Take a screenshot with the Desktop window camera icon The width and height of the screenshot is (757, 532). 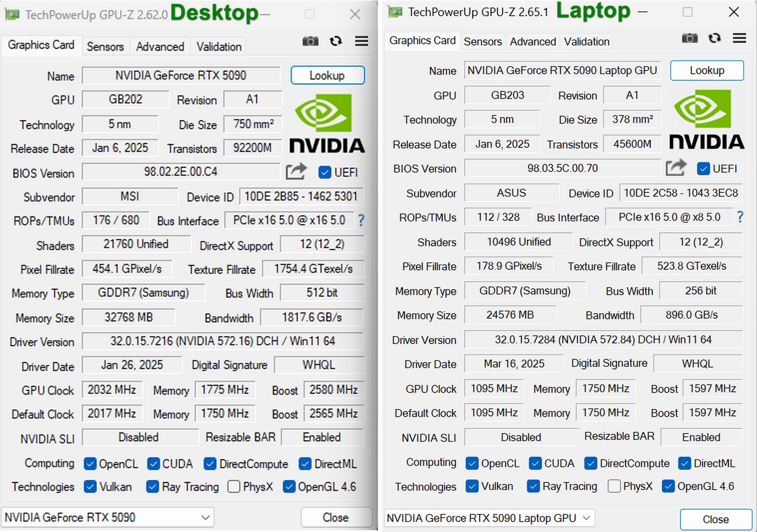[x=310, y=41]
